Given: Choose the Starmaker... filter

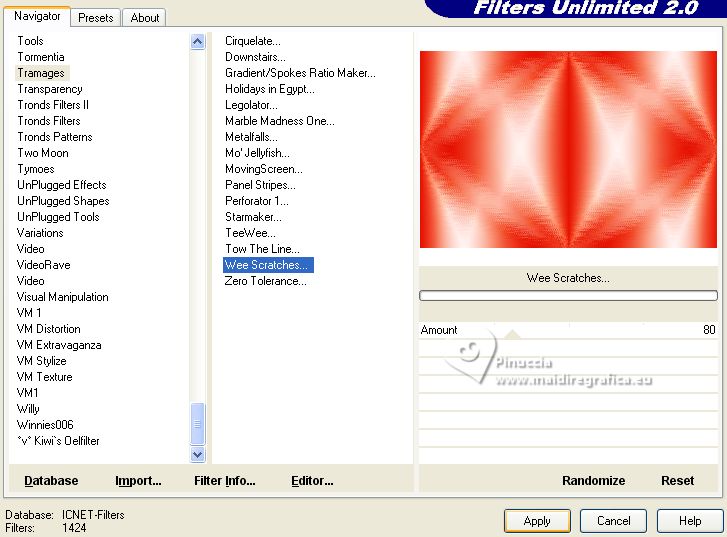Looking at the screenshot, I should 253,217.
